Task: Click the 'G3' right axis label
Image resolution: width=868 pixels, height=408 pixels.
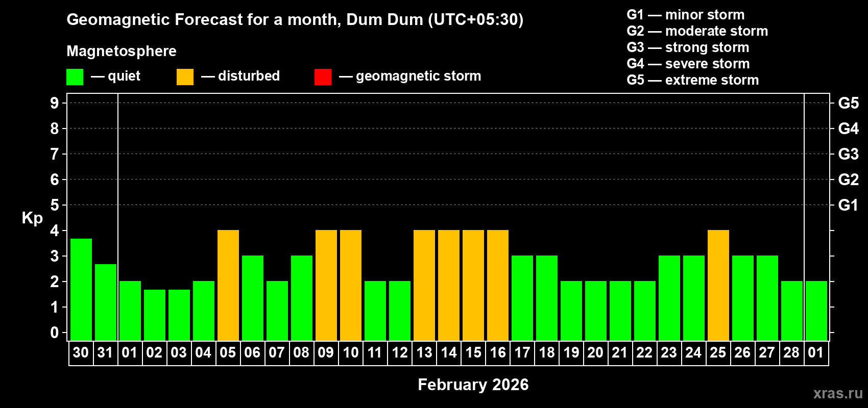Action: click(849, 154)
